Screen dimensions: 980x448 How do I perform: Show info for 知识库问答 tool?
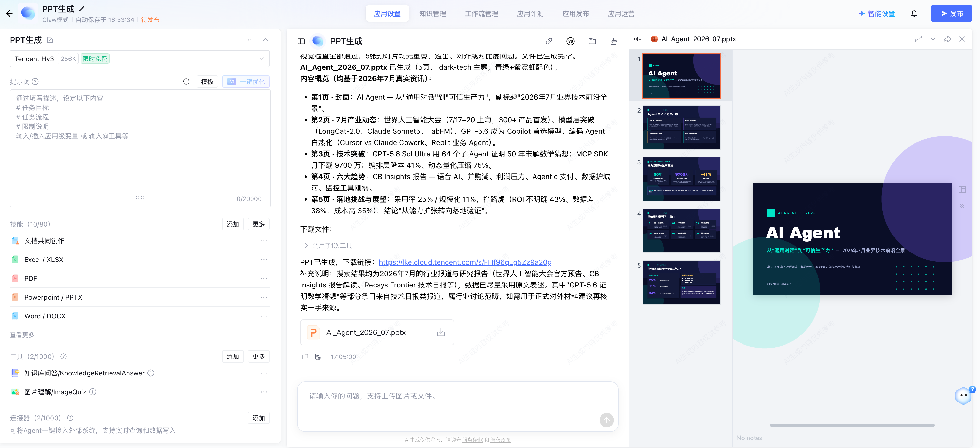(151, 373)
